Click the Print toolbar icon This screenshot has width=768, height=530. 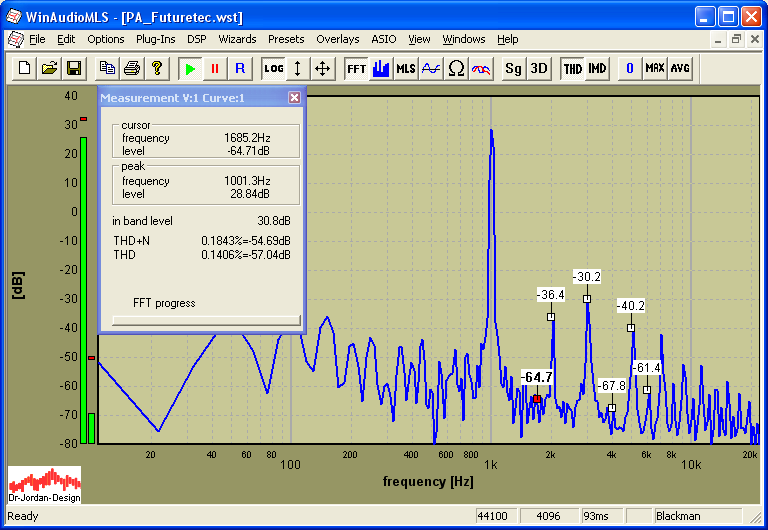pyautogui.click(x=131, y=68)
